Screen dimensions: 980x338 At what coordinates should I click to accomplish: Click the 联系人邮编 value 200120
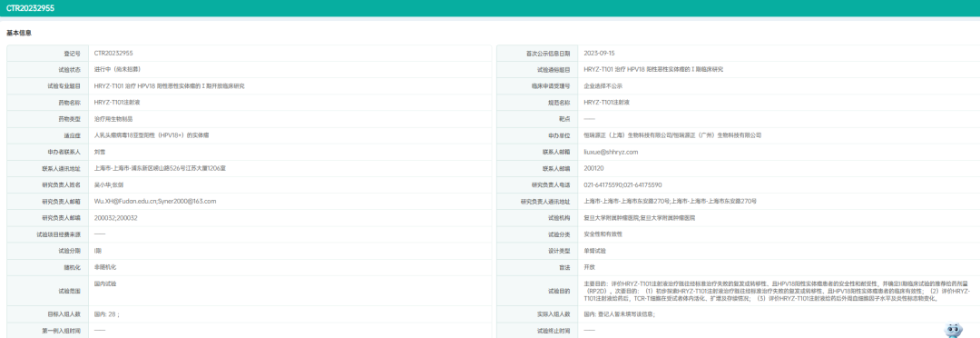593,168
